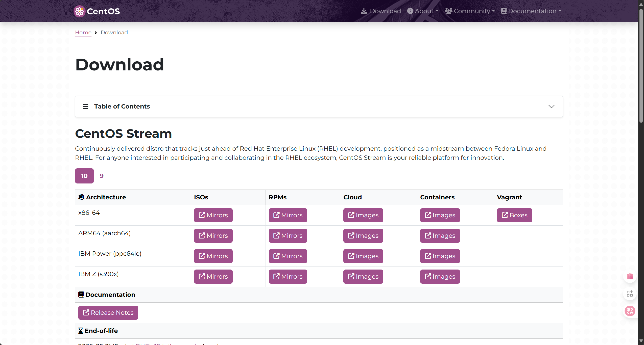
Task: Open IBM Power ISOs Mirrors
Action: click(x=213, y=256)
